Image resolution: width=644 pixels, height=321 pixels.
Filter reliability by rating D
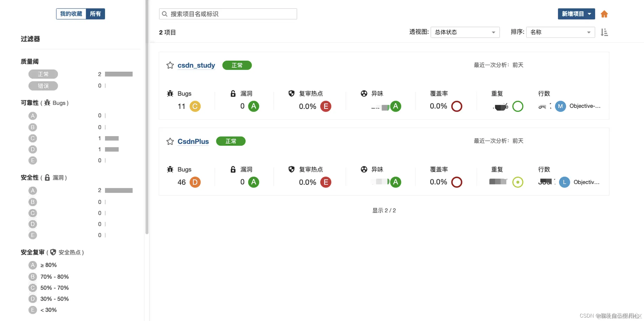tap(33, 149)
